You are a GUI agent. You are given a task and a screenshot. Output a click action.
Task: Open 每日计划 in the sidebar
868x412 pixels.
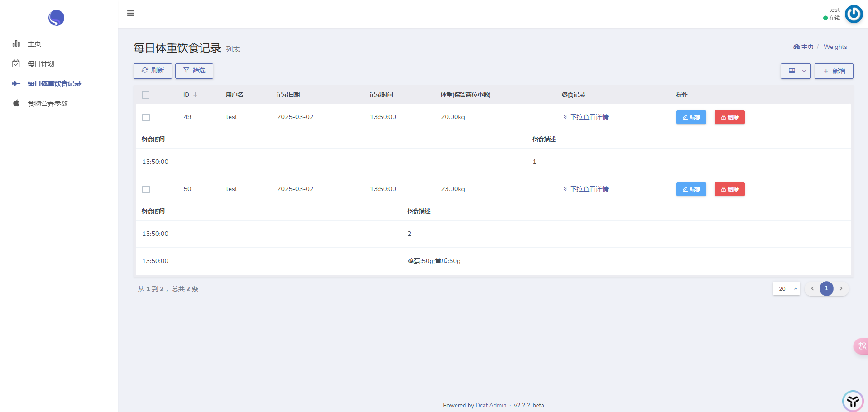click(x=41, y=64)
